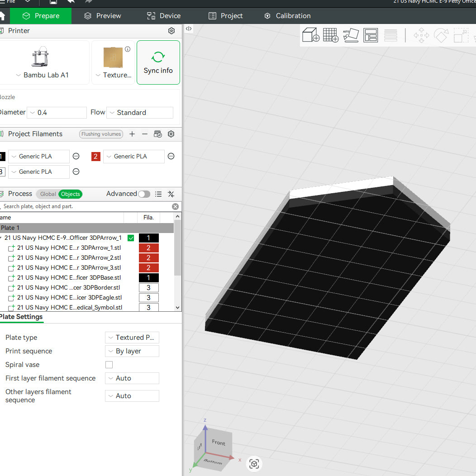Clear the search with the X icon
The height and width of the screenshot is (476, 476).
(175, 206)
